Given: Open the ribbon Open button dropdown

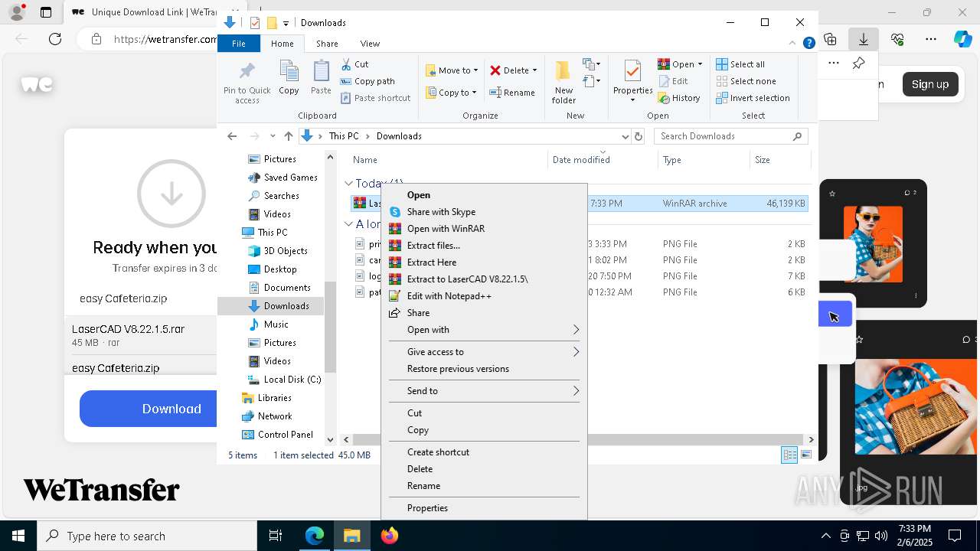Looking at the screenshot, I should [700, 64].
